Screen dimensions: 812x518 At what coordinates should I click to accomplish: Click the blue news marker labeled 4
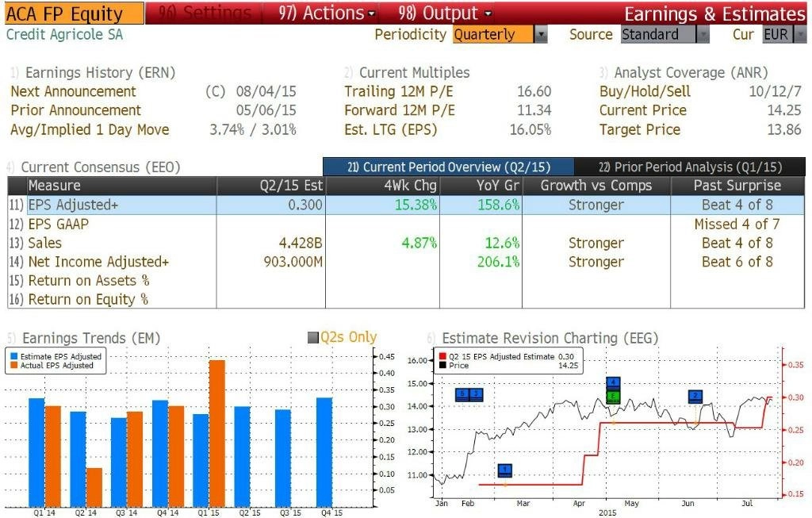tap(613, 383)
